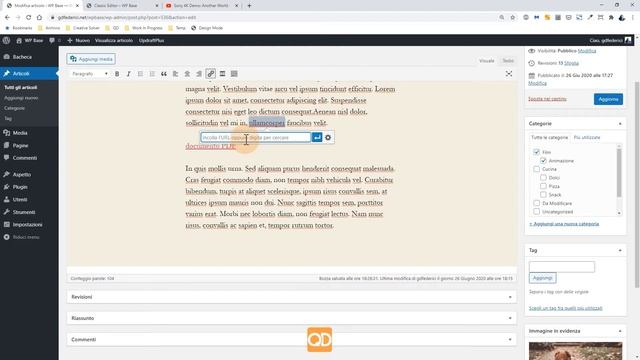Image resolution: width=640 pixels, height=360 pixels.
Task: Open a new browser tab
Action: [249, 6]
